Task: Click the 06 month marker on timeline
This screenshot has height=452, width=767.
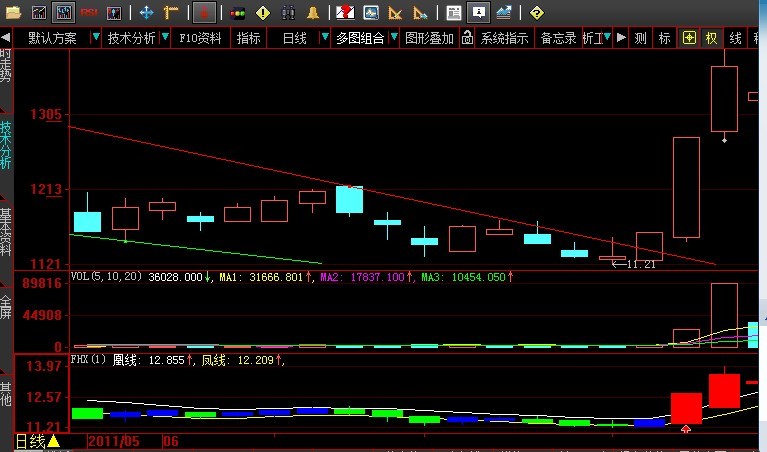Action: click(x=171, y=441)
